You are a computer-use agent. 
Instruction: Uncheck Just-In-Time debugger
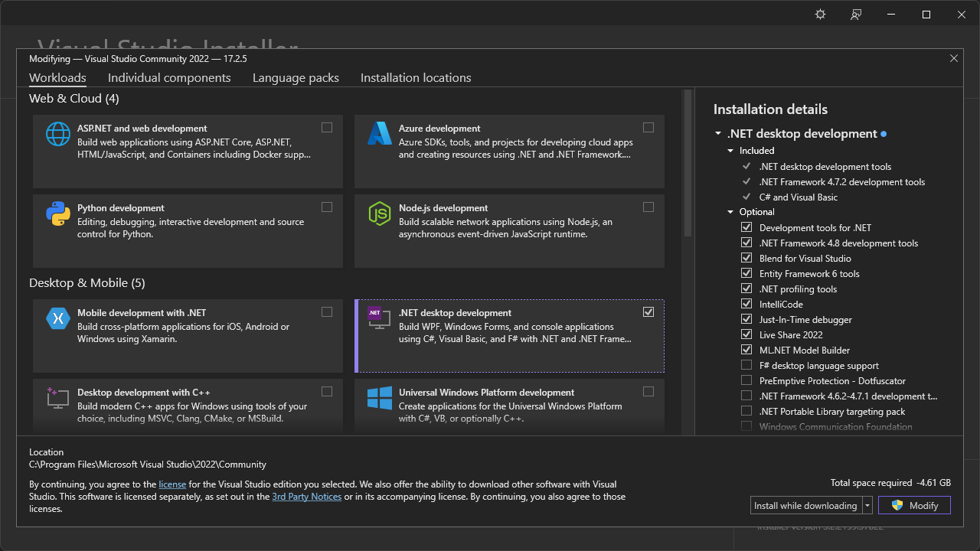[746, 320]
